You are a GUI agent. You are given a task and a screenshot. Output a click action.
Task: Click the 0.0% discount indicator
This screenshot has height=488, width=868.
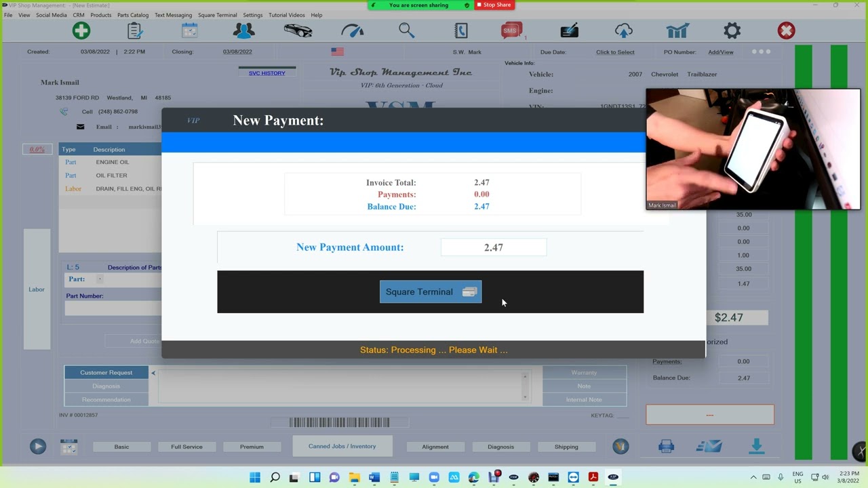[x=37, y=149]
